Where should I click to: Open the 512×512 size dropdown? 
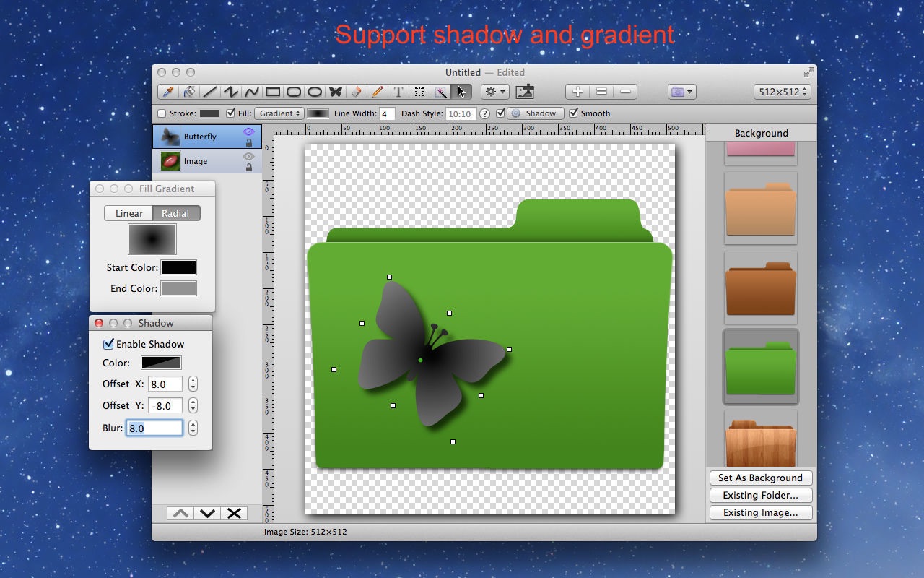point(782,92)
